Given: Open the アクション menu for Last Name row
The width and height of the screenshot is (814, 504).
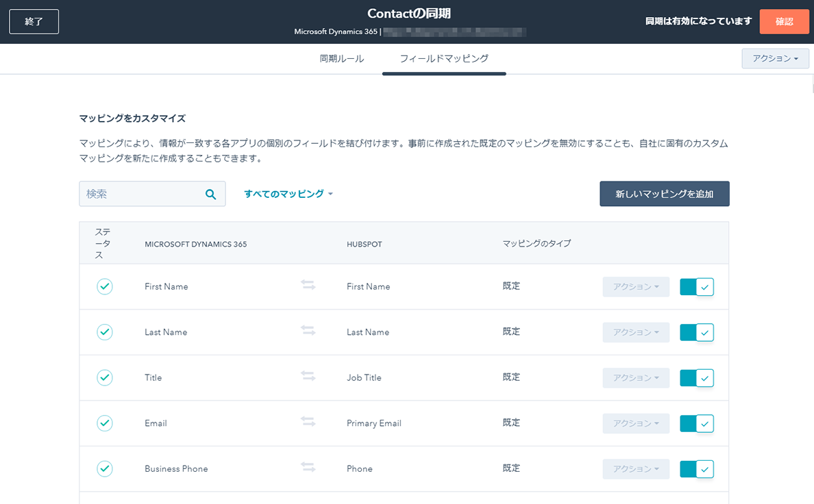Looking at the screenshot, I should tap(636, 332).
